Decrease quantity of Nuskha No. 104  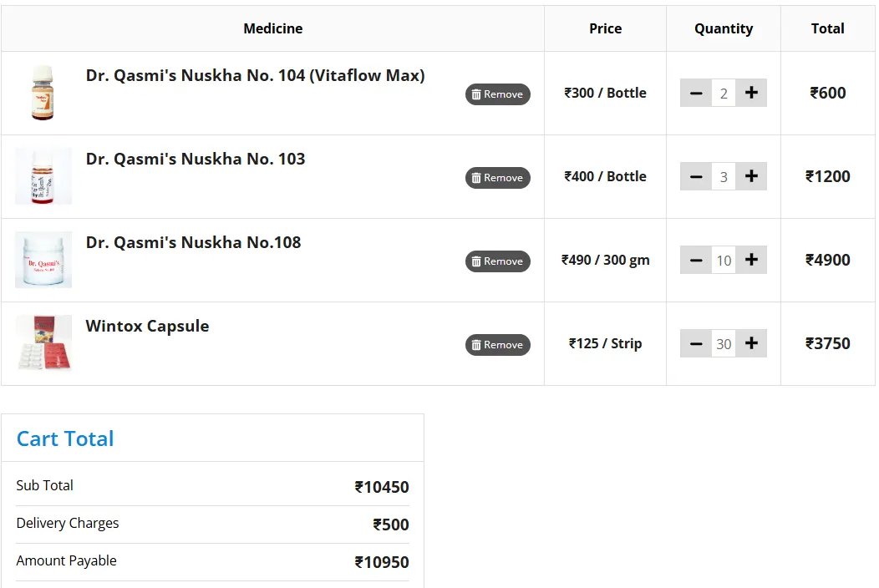pos(696,93)
